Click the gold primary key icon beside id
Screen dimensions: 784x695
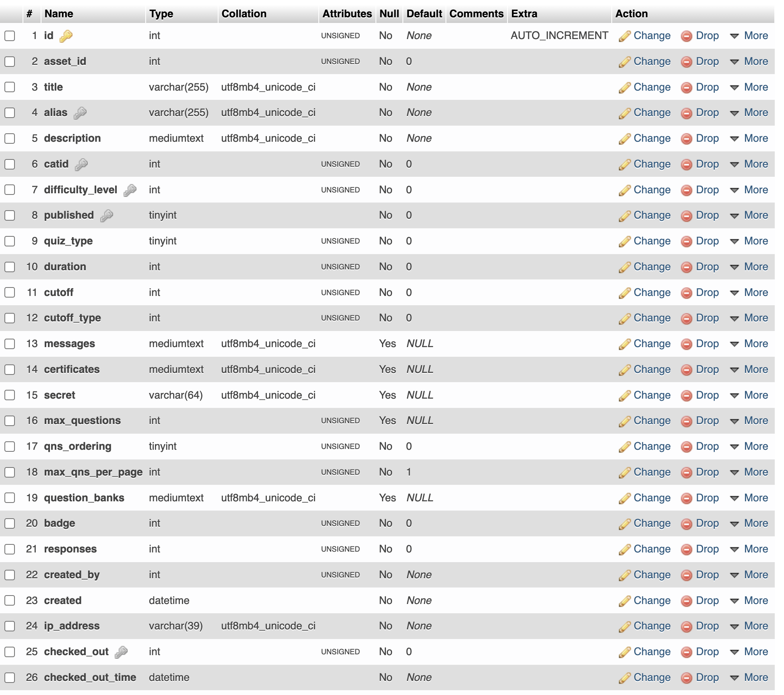[66, 36]
